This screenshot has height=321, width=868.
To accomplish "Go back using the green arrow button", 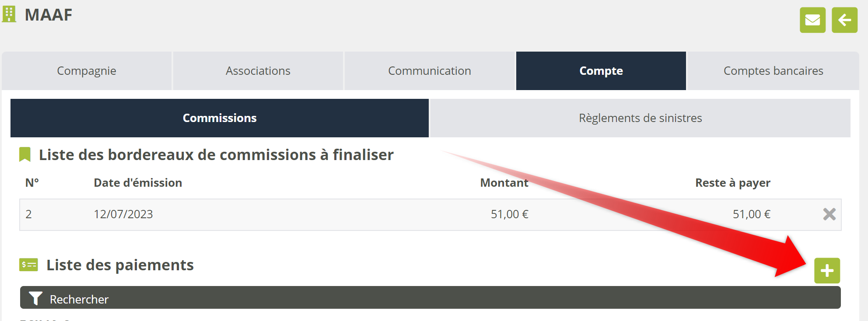I will [x=844, y=20].
